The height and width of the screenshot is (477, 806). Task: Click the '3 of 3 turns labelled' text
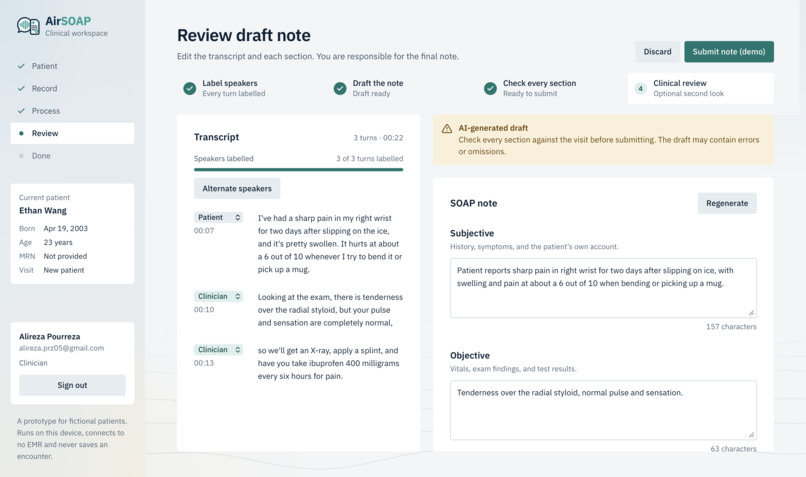[x=370, y=158]
